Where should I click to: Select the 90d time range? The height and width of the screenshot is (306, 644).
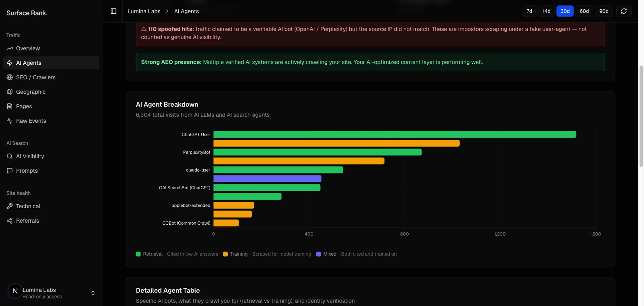[604, 11]
